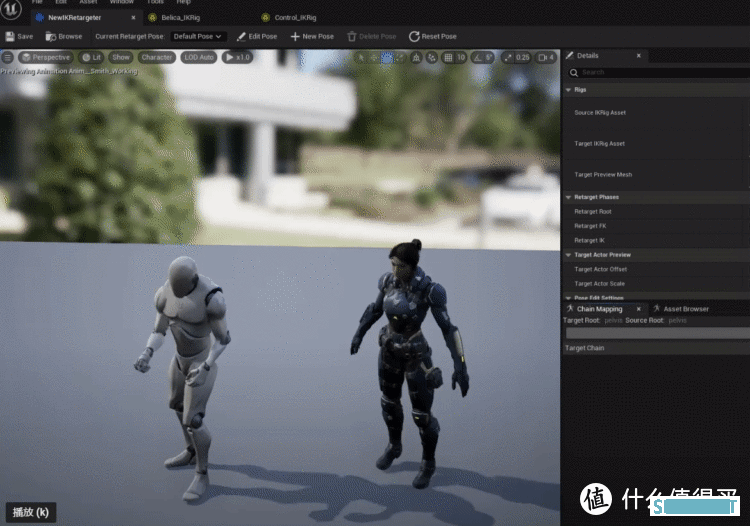Close the Details panel

point(639,55)
